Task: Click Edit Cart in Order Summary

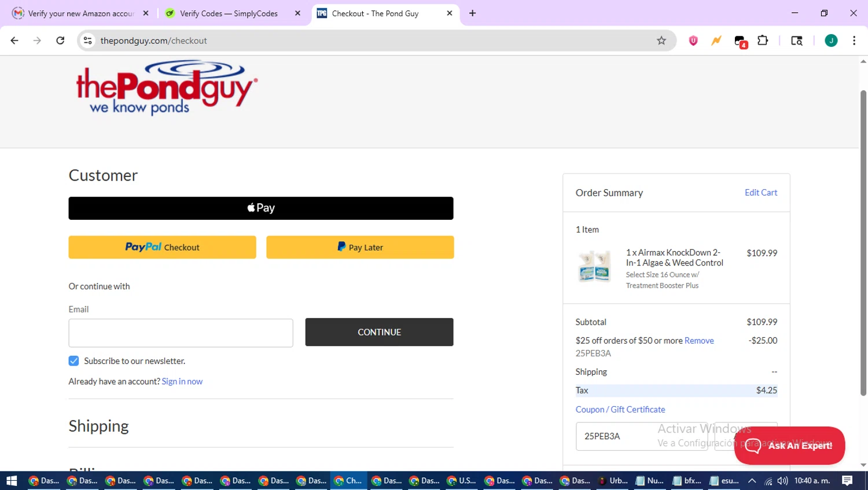Action: pos(761,193)
